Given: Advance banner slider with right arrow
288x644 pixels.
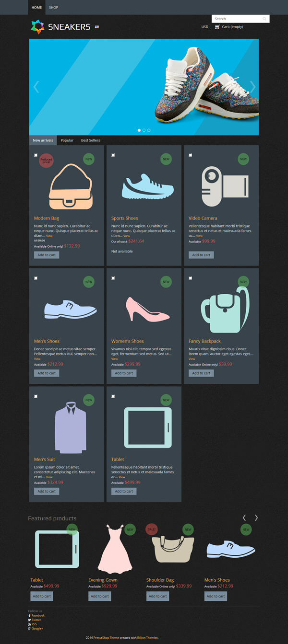Looking at the screenshot, I should pyautogui.click(x=253, y=87).
